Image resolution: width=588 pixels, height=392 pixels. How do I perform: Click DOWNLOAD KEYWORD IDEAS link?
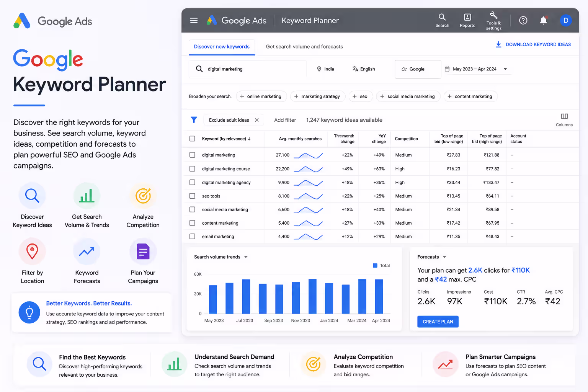pyautogui.click(x=538, y=44)
